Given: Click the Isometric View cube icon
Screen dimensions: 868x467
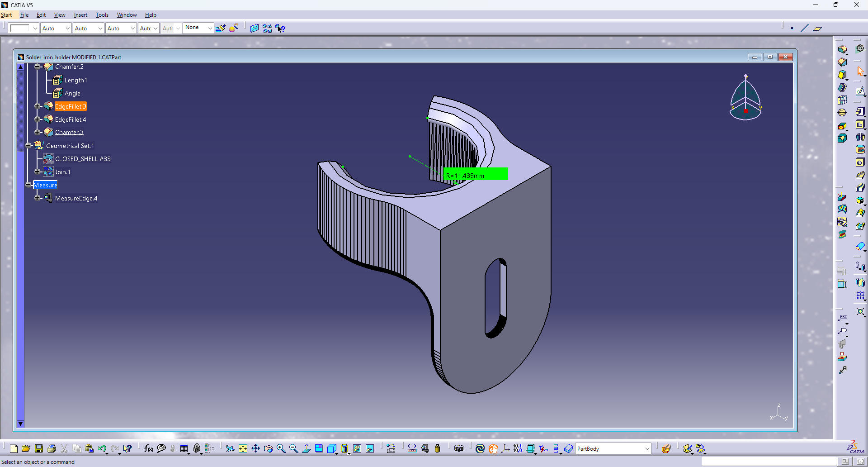Looking at the screenshot, I should [332, 448].
